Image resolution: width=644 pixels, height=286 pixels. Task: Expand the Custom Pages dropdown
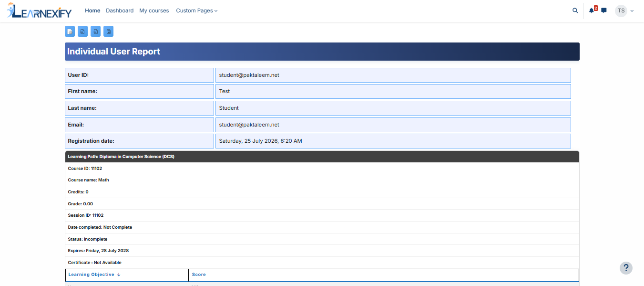pos(197,11)
